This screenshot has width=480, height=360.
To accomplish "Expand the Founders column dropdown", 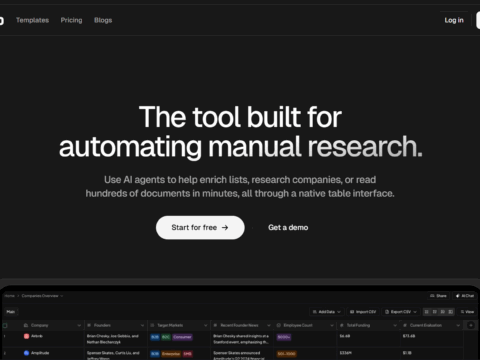I will point(142,325).
